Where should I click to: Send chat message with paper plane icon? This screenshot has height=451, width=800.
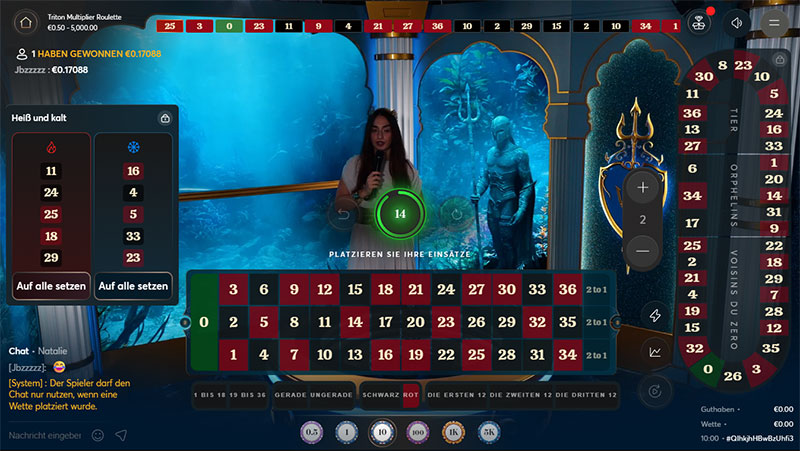pos(121,435)
